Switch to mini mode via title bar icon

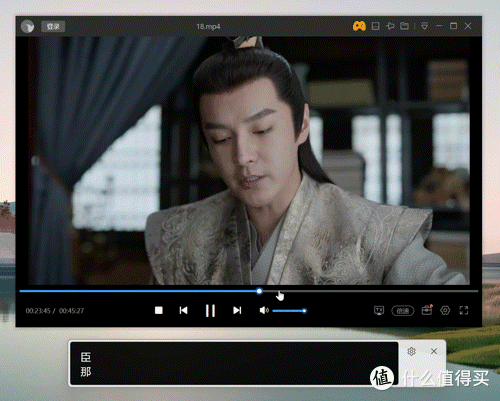[x=375, y=26]
